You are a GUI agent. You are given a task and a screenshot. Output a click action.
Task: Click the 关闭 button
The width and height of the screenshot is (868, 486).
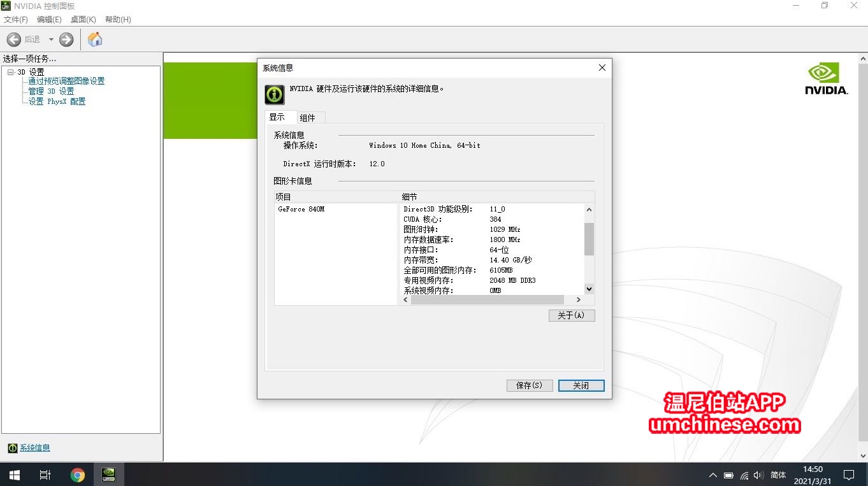(x=581, y=385)
